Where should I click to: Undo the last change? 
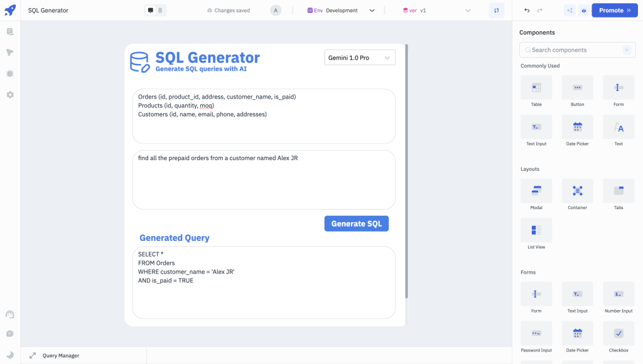point(526,10)
